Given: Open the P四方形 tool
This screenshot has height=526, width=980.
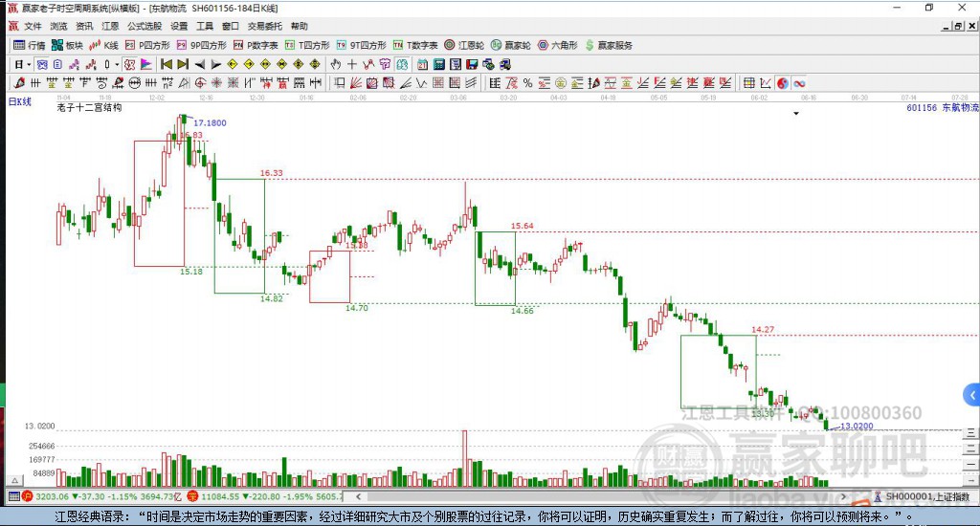Looking at the screenshot, I should (x=147, y=45).
